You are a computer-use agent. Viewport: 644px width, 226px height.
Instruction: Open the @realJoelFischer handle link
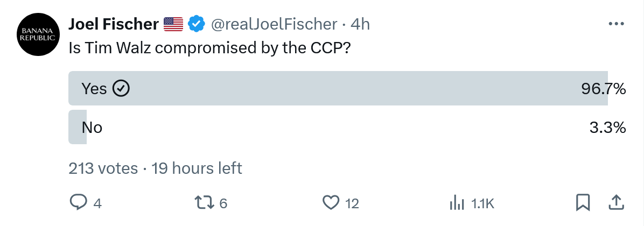[274, 24]
